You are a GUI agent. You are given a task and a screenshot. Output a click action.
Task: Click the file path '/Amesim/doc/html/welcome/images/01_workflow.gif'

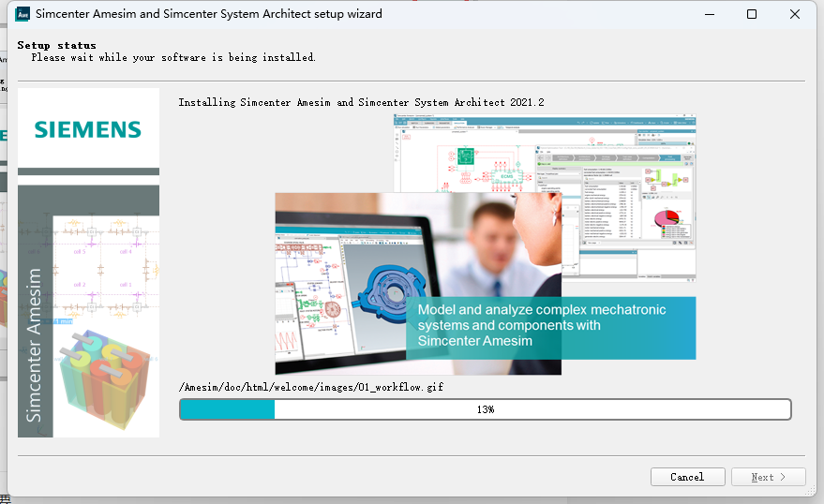pos(311,387)
